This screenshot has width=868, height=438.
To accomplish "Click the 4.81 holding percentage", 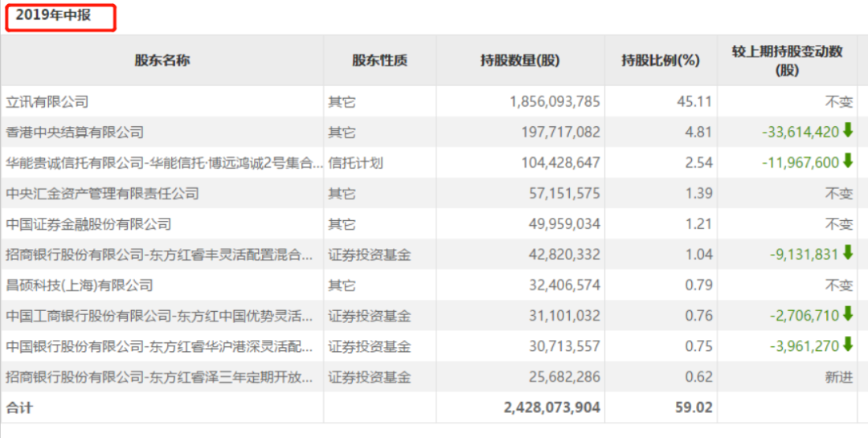I will click(698, 133).
